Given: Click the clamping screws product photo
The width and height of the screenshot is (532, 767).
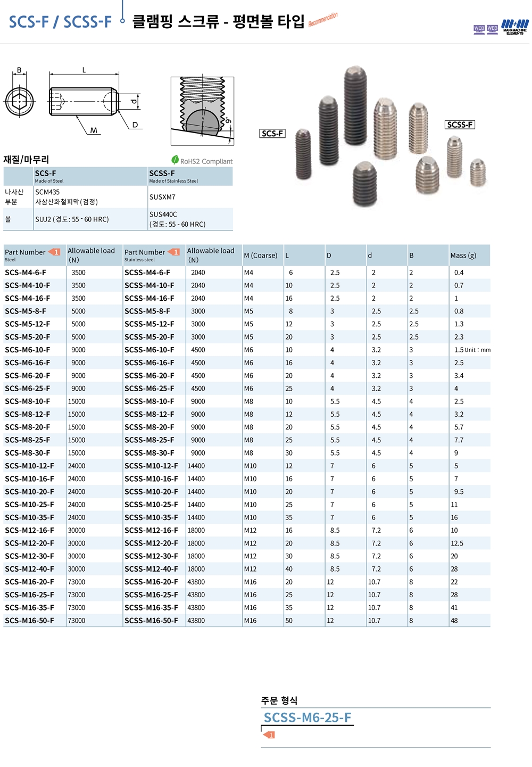Looking at the screenshot, I should [x=391, y=136].
